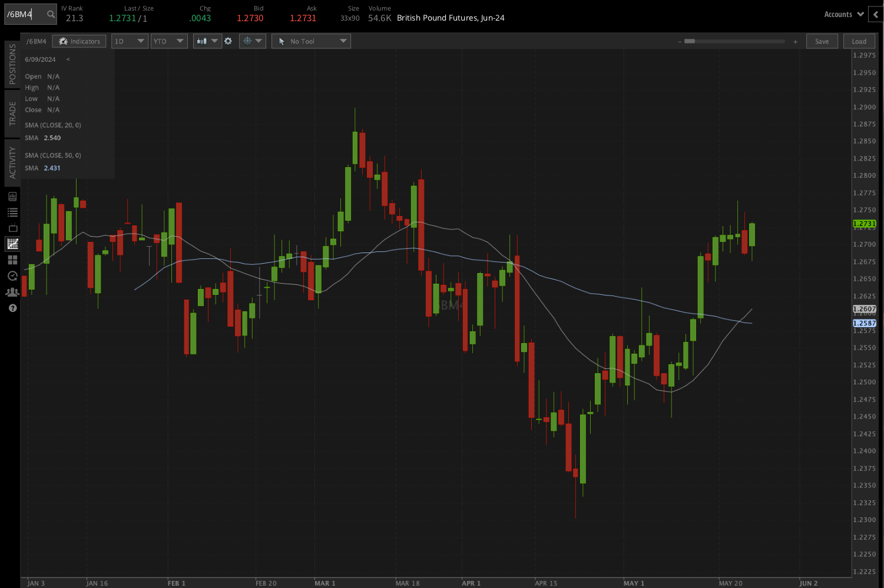Select the chart view sidebar icon
The height and width of the screenshot is (588, 884).
[12, 244]
